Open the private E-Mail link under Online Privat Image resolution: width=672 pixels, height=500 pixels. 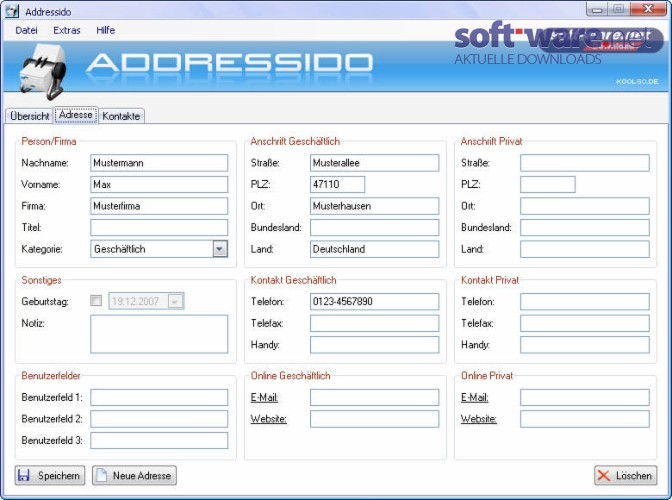point(474,397)
